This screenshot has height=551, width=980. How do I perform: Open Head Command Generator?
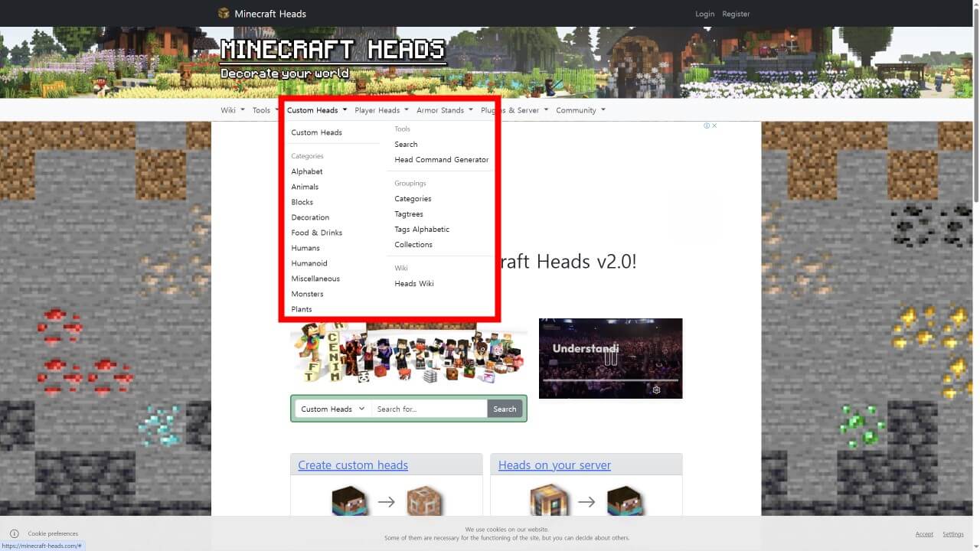point(442,159)
